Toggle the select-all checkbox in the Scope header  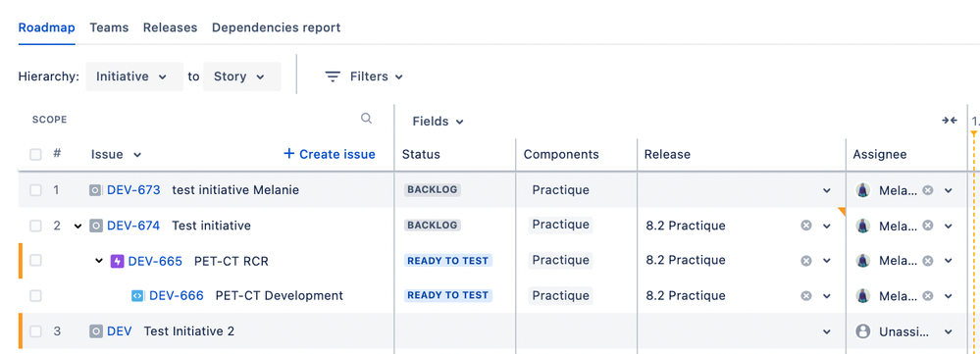[x=35, y=154]
